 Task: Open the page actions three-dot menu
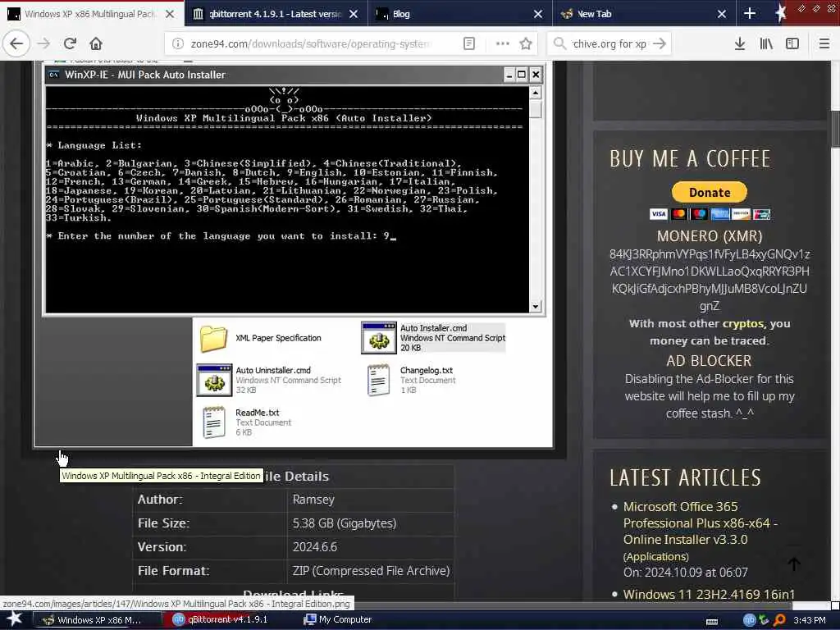pos(503,43)
